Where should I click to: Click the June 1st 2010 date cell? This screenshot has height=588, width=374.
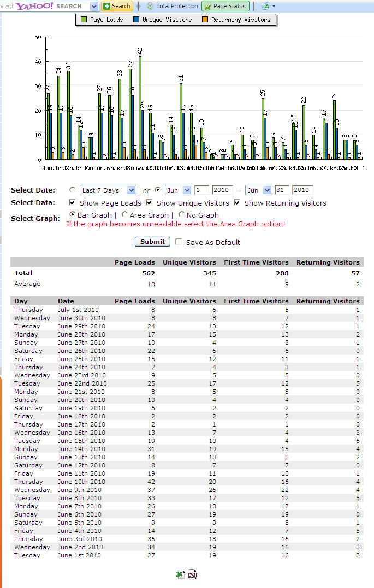[x=79, y=555]
